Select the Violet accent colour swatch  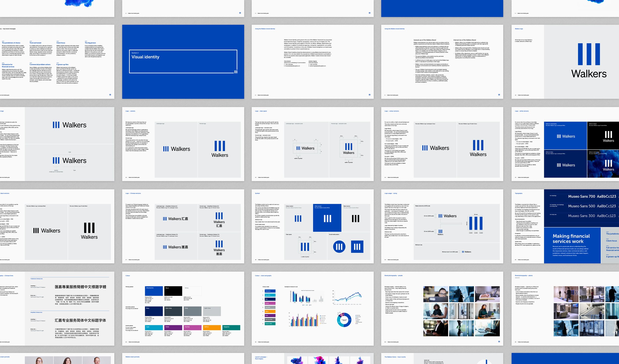(173, 328)
